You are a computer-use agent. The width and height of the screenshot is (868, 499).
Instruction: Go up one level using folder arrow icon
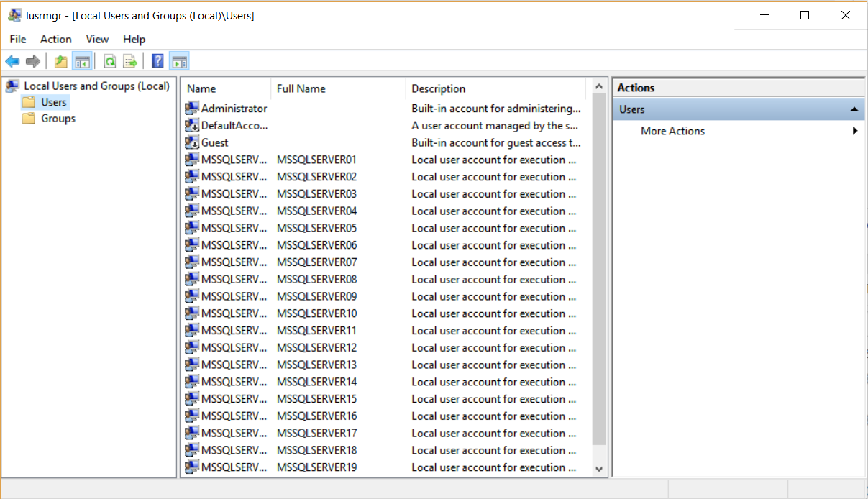click(61, 62)
